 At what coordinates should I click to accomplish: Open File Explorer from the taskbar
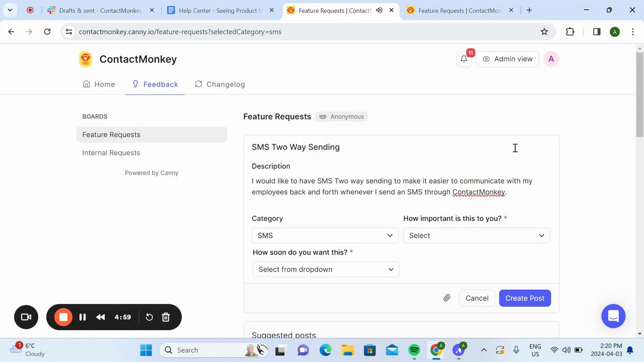(348, 350)
